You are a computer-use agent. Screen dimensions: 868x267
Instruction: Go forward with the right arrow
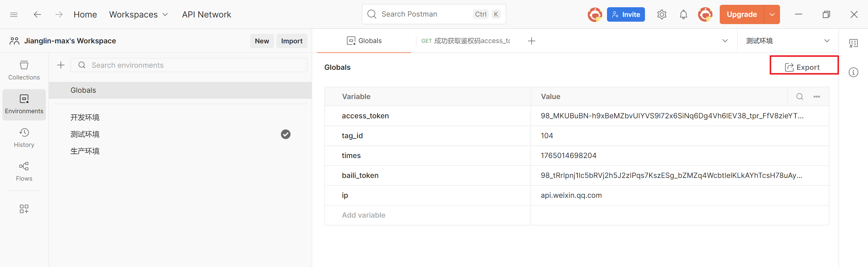[x=59, y=14]
